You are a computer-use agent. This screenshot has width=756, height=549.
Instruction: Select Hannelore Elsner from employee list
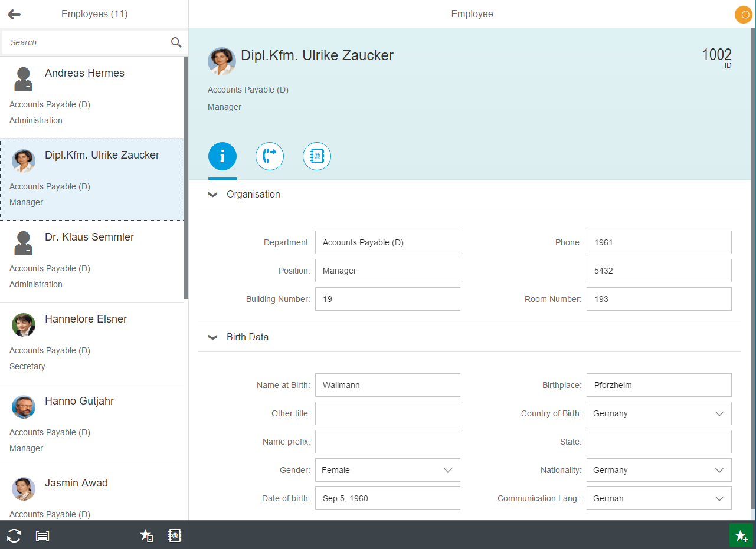pos(86,319)
